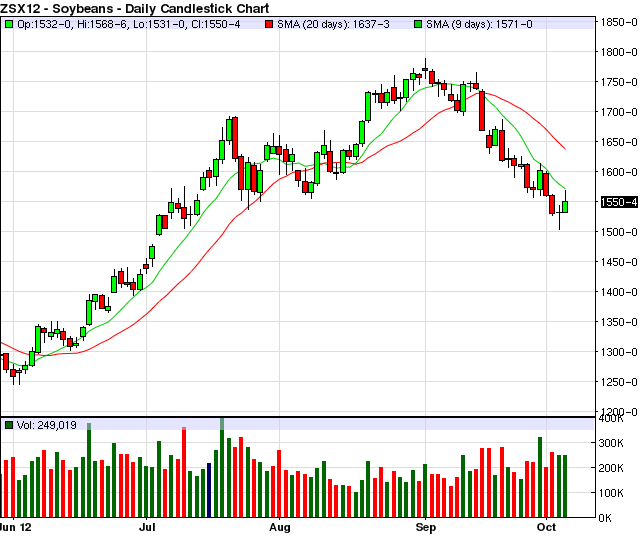Click the 100K volume axis label
Image resolution: width=640 pixels, height=536 pixels.
[611, 493]
